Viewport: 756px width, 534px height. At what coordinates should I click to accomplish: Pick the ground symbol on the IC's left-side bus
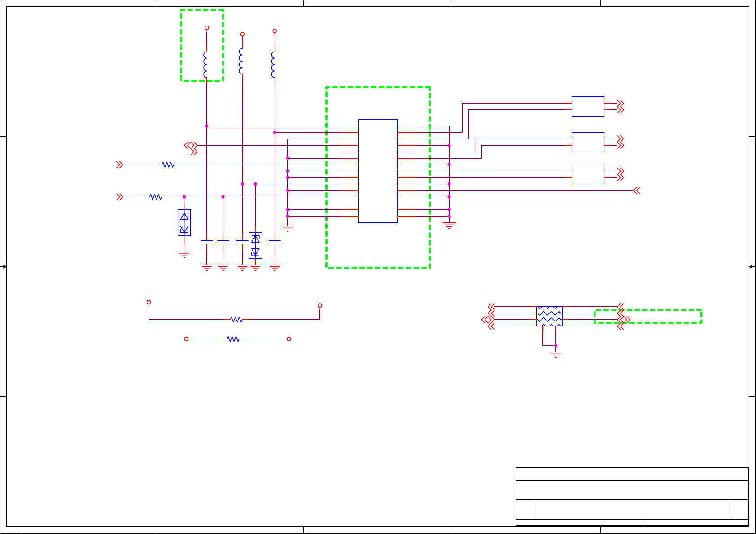pyautogui.click(x=288, y=229)
